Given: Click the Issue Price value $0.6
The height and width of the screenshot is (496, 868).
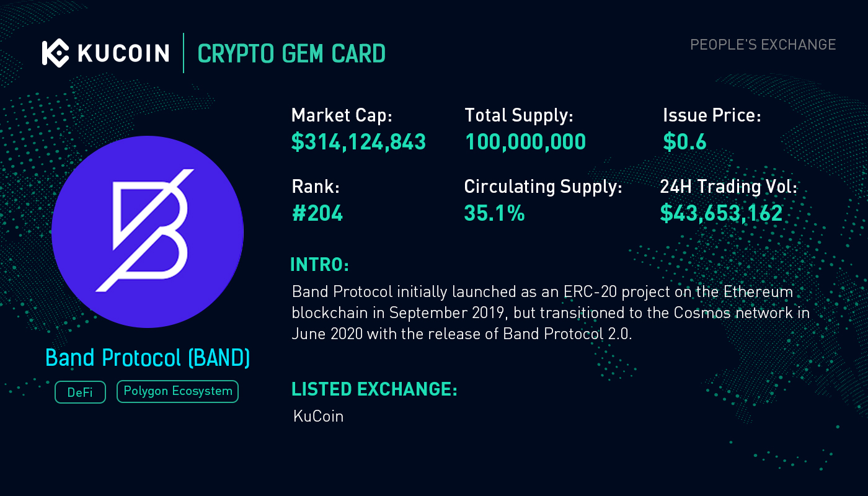Looking at the screenshot, I should pyautogui.click(x=684, y=142).
